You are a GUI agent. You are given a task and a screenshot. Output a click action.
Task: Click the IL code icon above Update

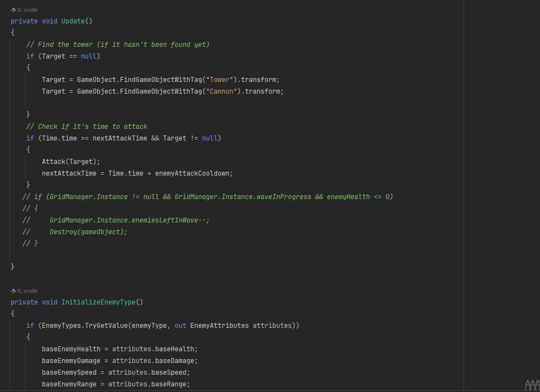pos(13,10)
